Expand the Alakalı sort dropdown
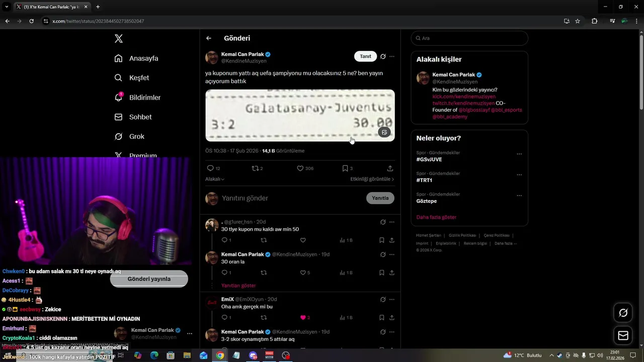The image size is (644, 362). pyautogui.click(x=215, y=179)
